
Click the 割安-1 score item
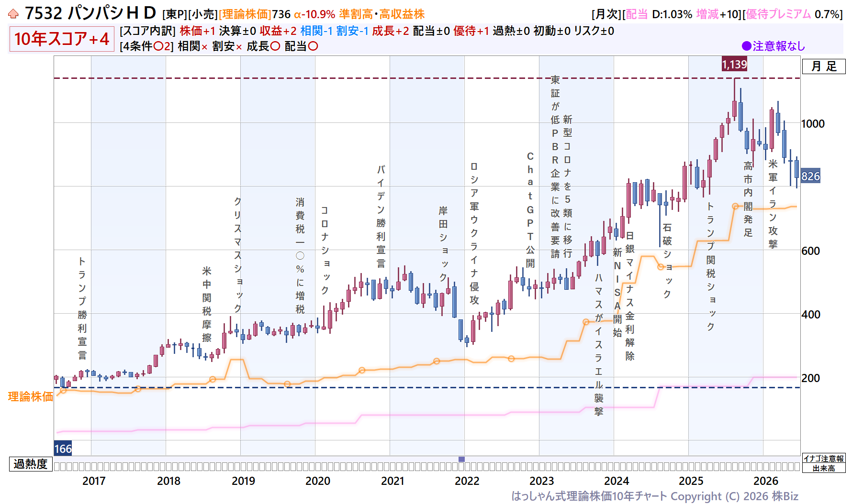point(352,31)
